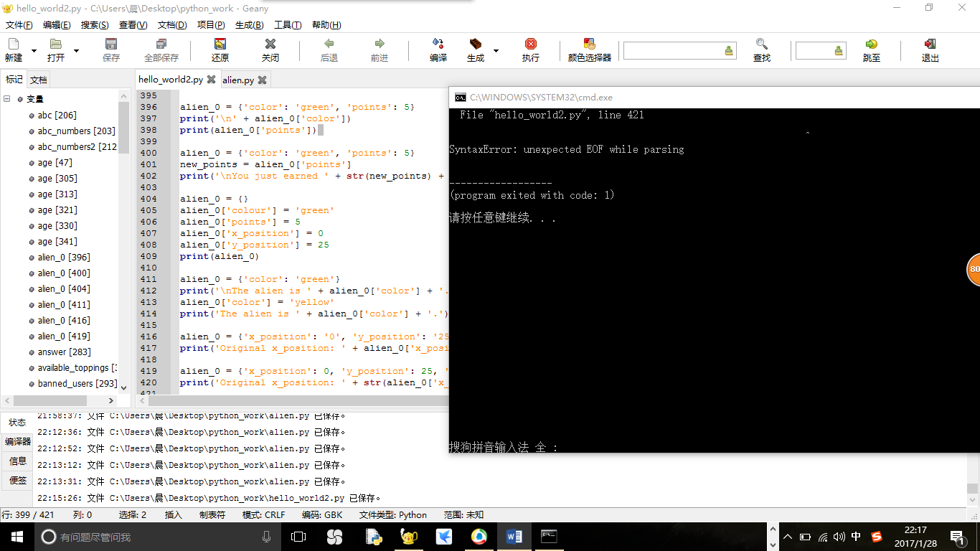This screenshot has width=980, height=551.
Task: Save all files with 全部保存 icon
Action: [x=161, y=50]
